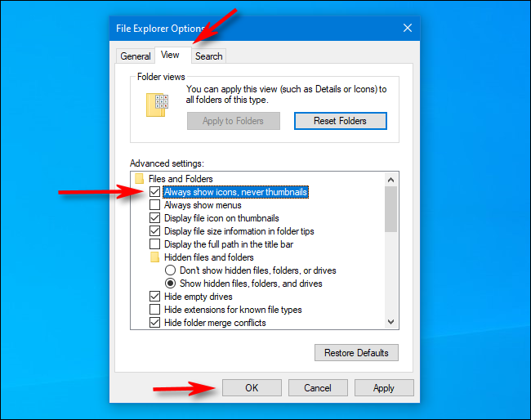Select Show hidden files, folders, and drives
Image resolution: width=531 pixels, height=420 pixels.
coord(171,284)
